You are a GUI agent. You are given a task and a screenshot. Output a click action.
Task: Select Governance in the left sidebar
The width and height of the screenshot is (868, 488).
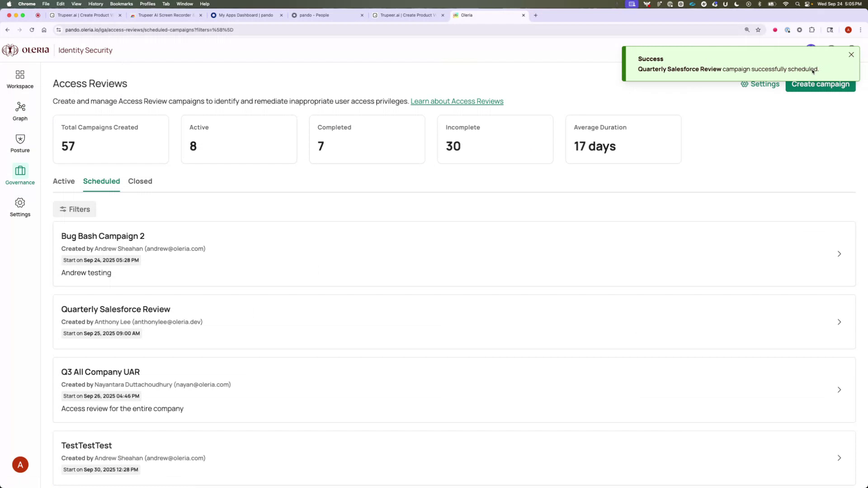19,175
